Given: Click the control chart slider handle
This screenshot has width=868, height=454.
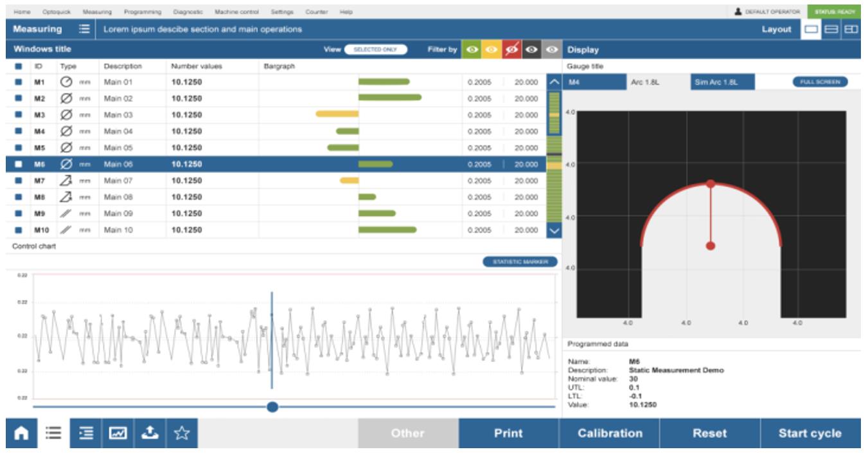Looking at the screenshot, I should tap(272, 406).
